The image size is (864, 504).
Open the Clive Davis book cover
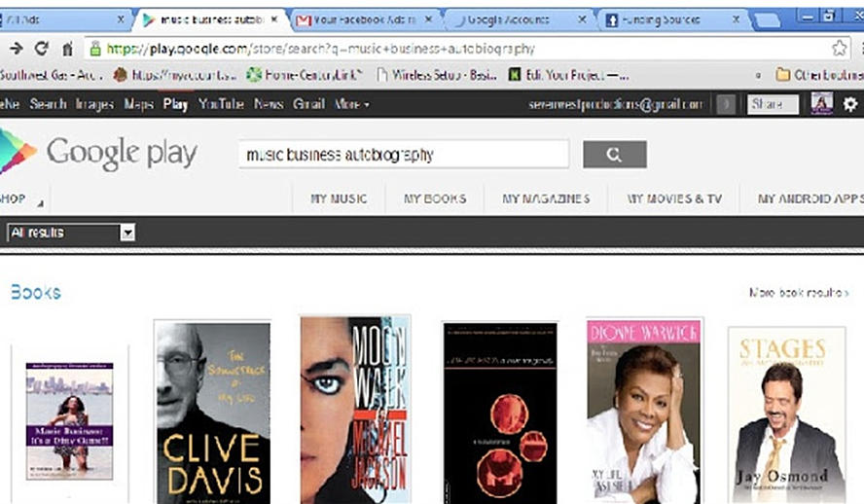[x=213, y=412]
